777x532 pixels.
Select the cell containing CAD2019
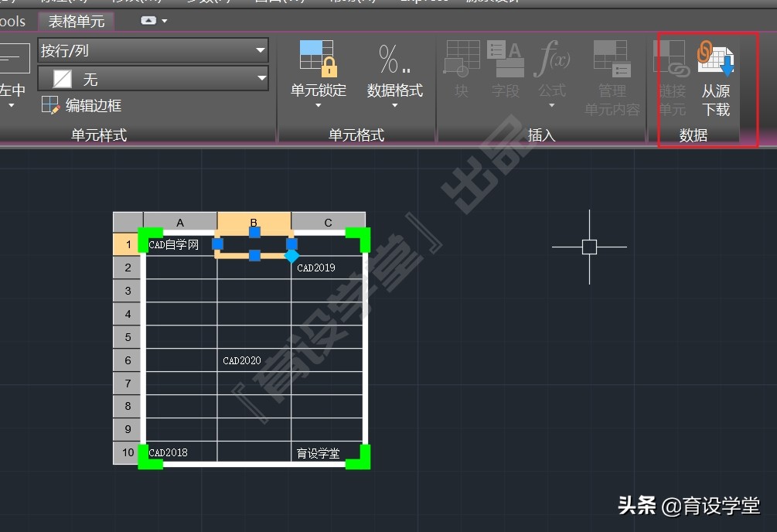(317, 268)
